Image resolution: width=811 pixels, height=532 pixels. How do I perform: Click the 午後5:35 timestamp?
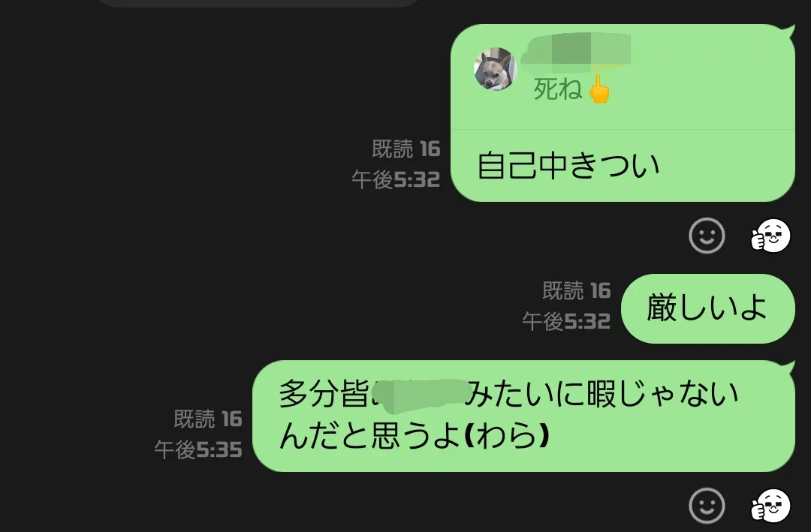(198, 449)
